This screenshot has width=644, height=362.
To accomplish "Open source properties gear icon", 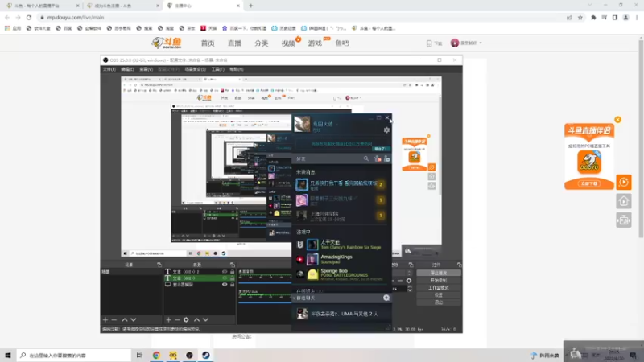I will [186, 319].
